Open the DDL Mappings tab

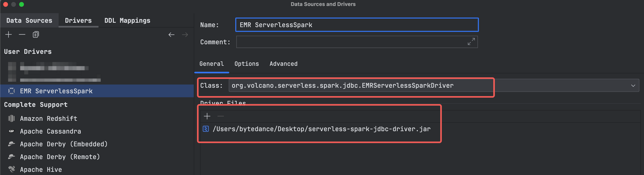(127, 21)
